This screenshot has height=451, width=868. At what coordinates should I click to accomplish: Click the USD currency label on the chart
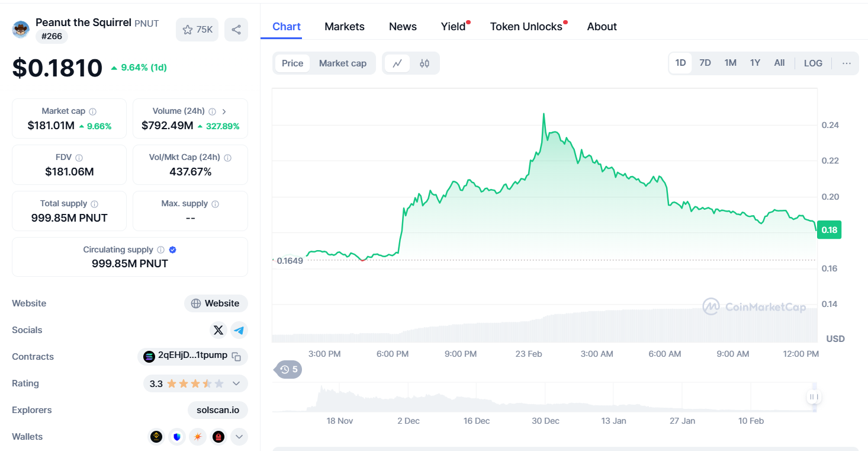(x=835, y=339)
